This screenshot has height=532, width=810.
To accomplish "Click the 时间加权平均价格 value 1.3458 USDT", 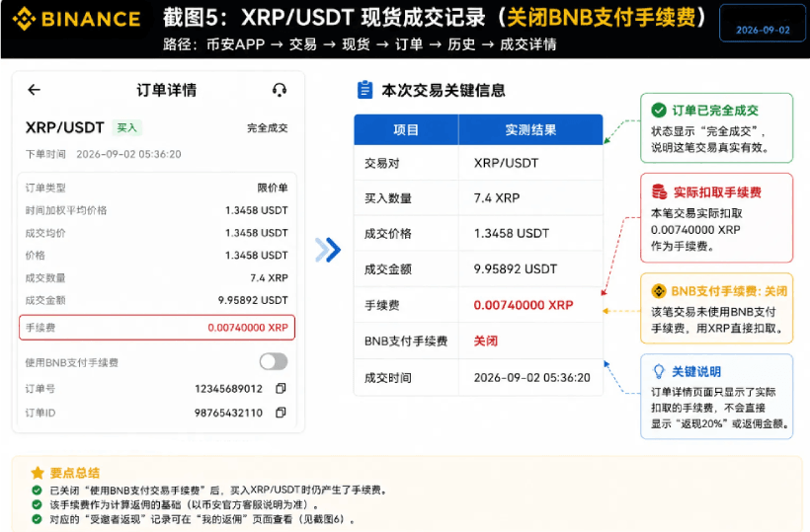I will click(257, 210).
